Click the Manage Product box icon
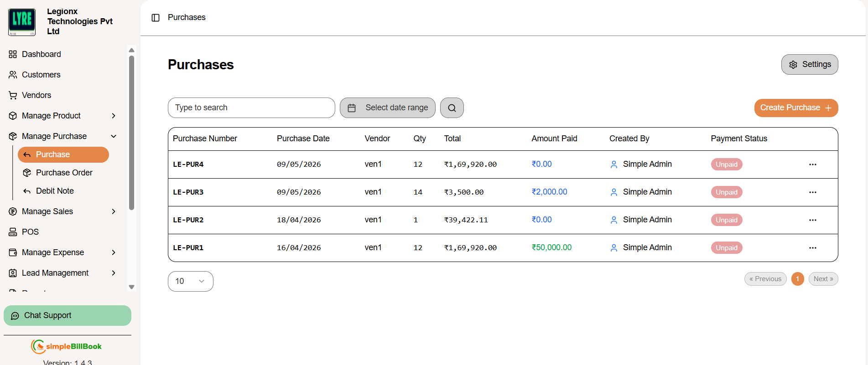The width and height of the screenshot is (868, 365). click(13, 116)
